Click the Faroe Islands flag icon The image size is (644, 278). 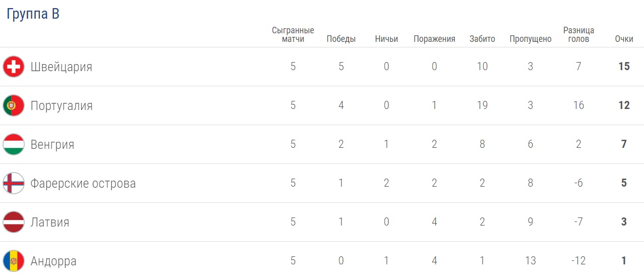tap(14, 183)
